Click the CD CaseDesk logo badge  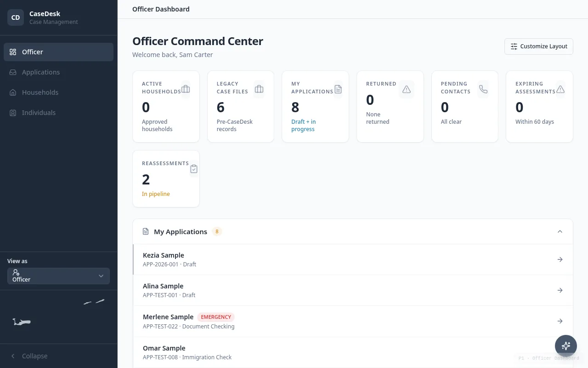coord(16,17)
